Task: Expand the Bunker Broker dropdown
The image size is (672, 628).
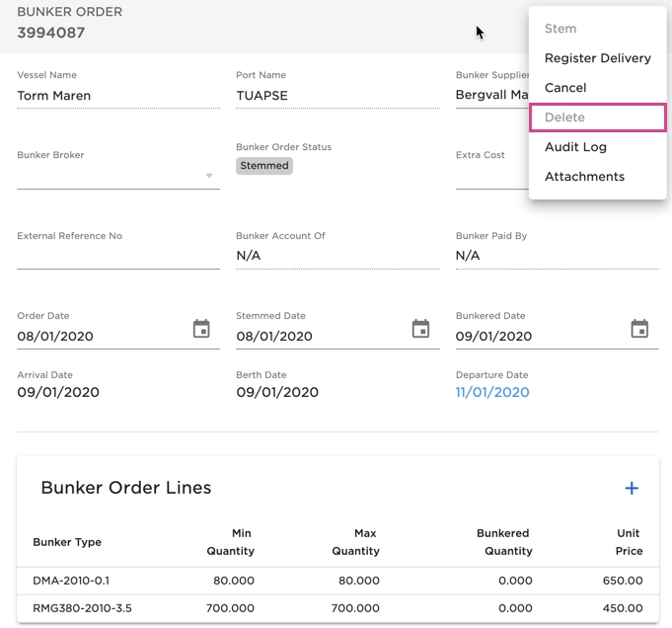Action: coord(209,176)
